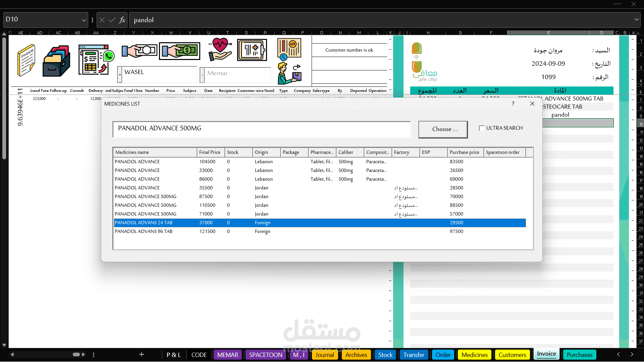
Task: Click the Choose button
Action: 443,129
